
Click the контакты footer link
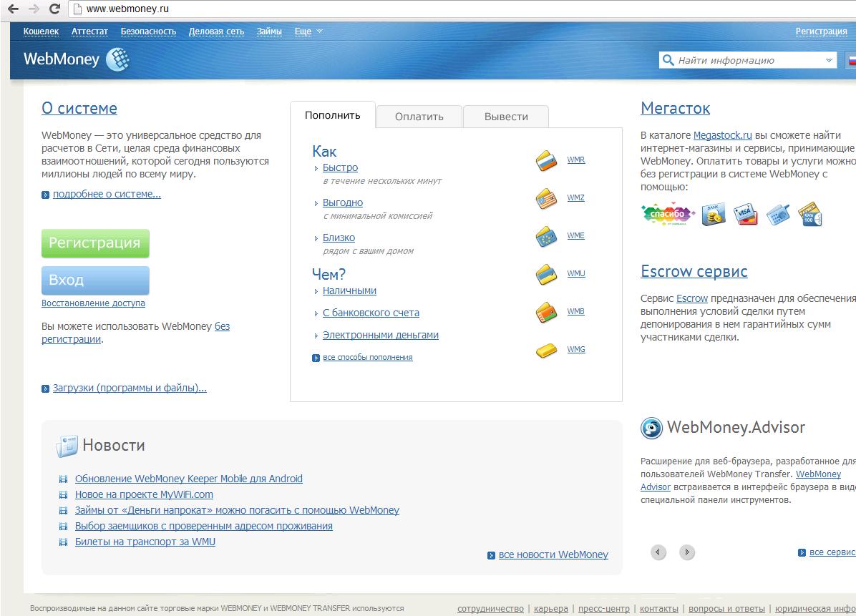[x=659, y=609]
